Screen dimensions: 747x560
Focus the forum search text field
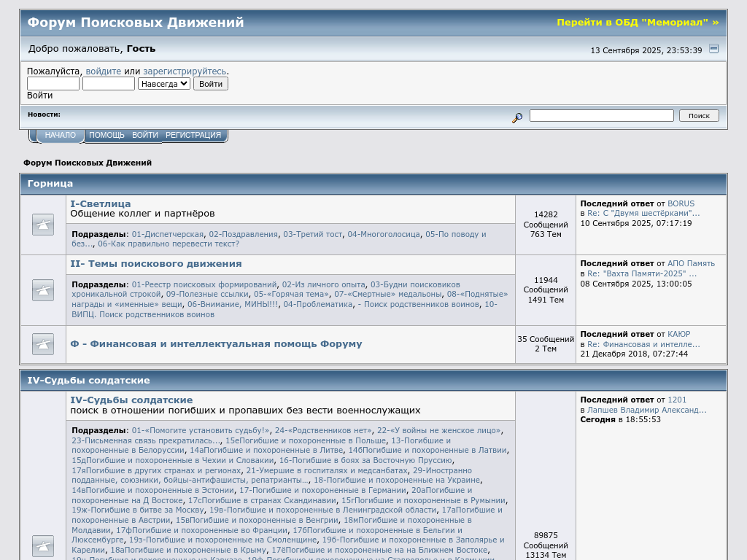(601, 116)
